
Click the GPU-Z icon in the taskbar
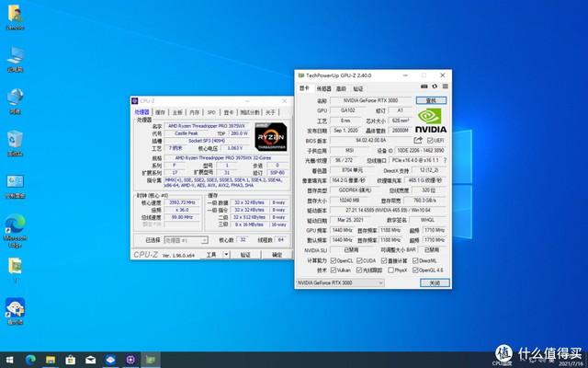151,360
